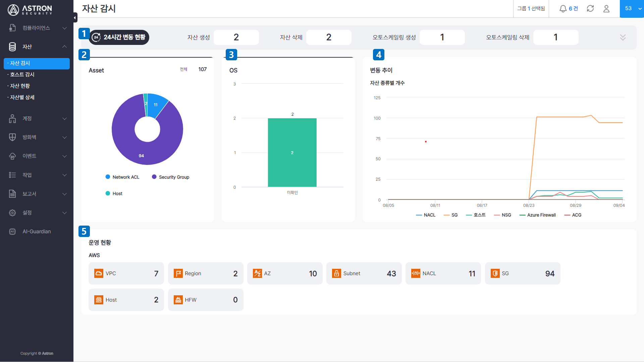Click the Subnet lock icon
The height and width of the screenshot is (362, 644).
(336, 274)
